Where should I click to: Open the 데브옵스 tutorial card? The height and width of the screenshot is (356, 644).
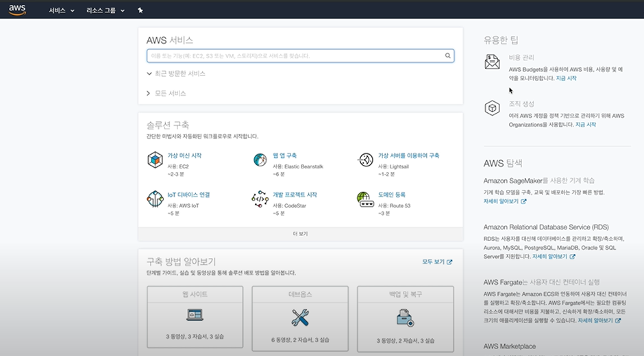(300, 318)
